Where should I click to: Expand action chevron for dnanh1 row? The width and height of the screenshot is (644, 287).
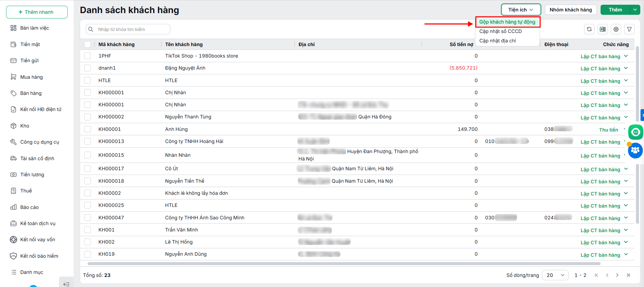626,68
